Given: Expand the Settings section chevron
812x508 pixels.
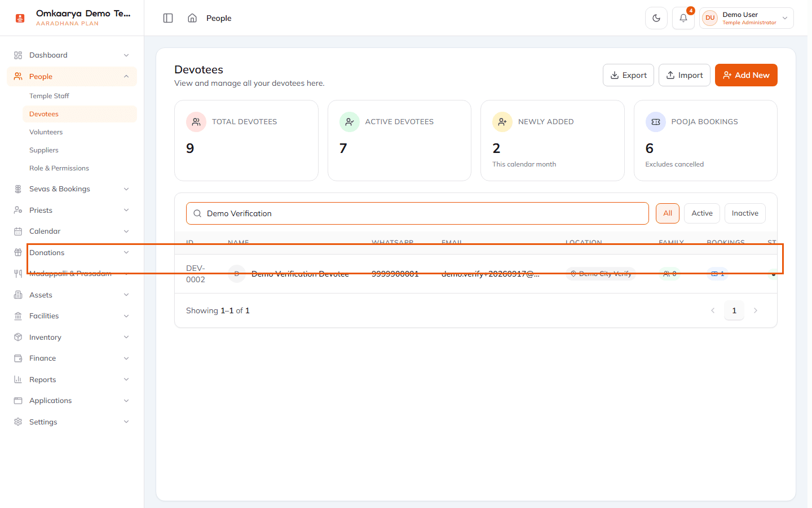Looking at the screenshot, I should coord(126,422).
